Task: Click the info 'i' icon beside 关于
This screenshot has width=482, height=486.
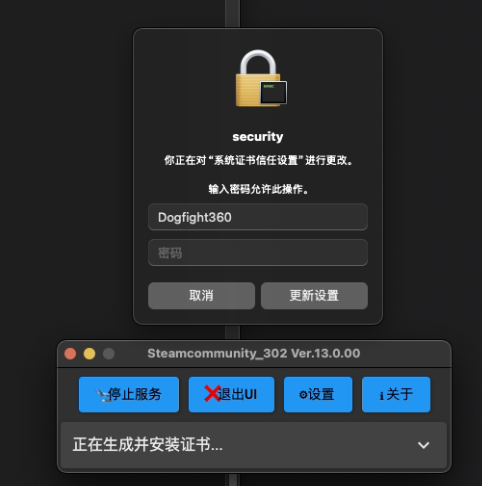Action: 382,396
